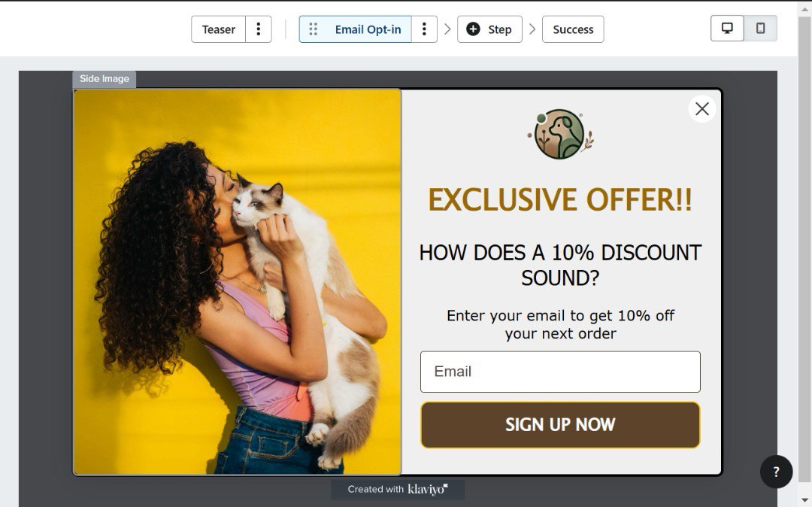This screenshot has width=812, height=507.
Task: Add a new Step to the form
Action: click(489, 29)
